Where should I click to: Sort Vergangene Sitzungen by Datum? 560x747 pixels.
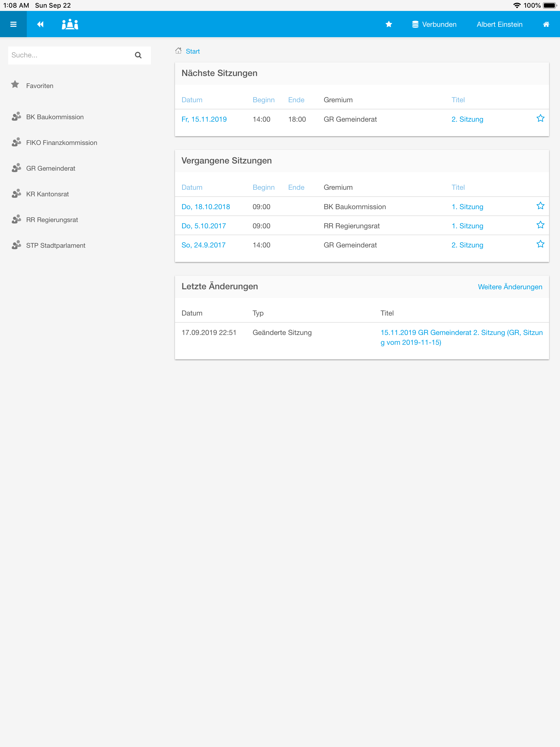pos(192,187)
